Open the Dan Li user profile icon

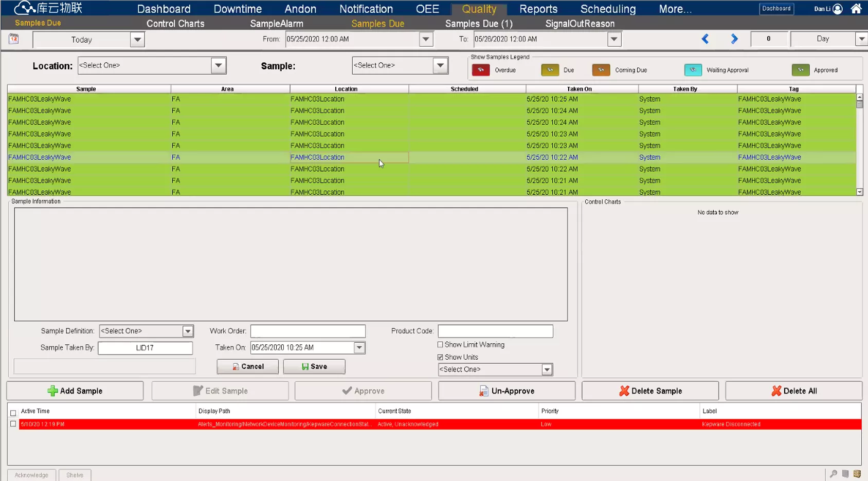tap(838, 9)
